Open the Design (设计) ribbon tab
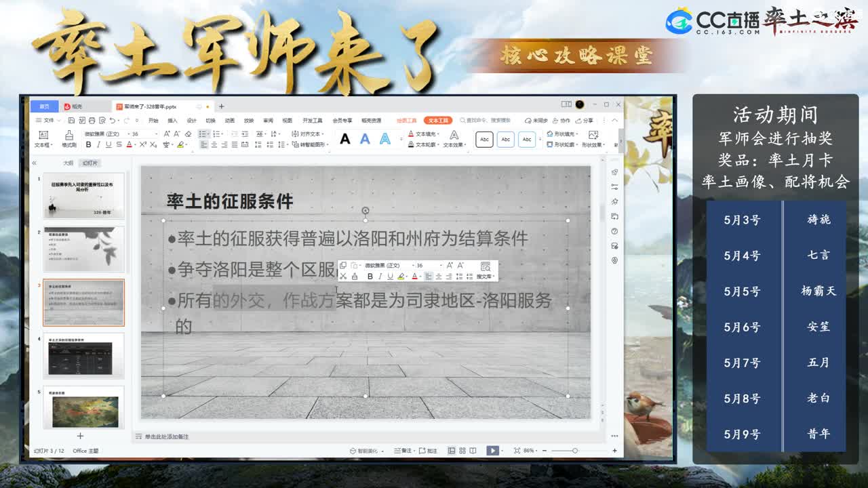Image resolution: width=868 pixels, height=488 pixels. pos(191,121)
